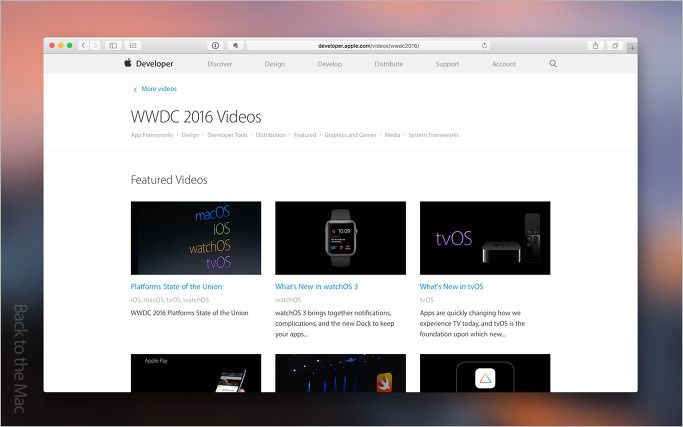Open the search magnifier in Developer nav
Screen dimensions: 683x427
[x=553, y=64]
